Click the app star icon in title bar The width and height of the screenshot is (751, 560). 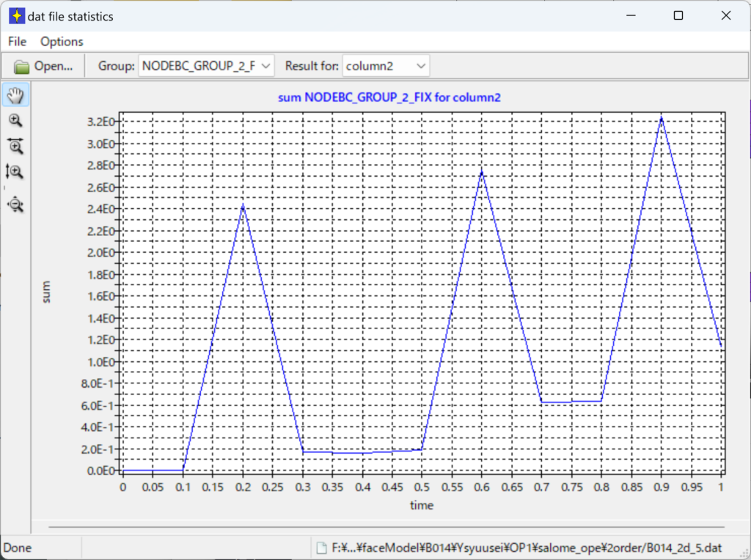click(16, 15)
